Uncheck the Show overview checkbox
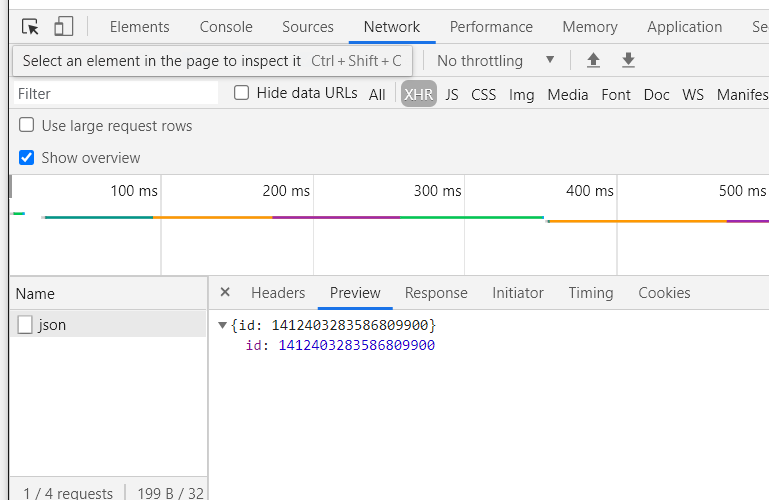The width and height of the screenshot is (769, 500). [x=27, y=158]
